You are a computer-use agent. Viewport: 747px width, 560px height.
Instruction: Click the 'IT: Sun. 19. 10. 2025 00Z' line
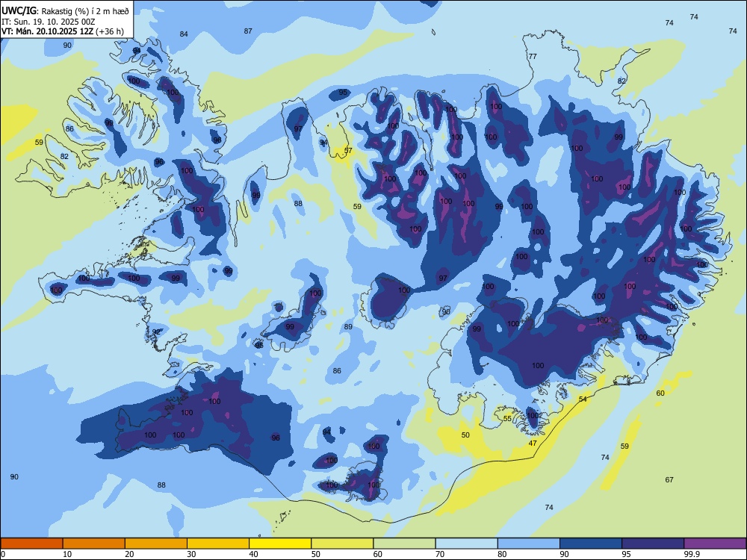[x=48, y=22]
